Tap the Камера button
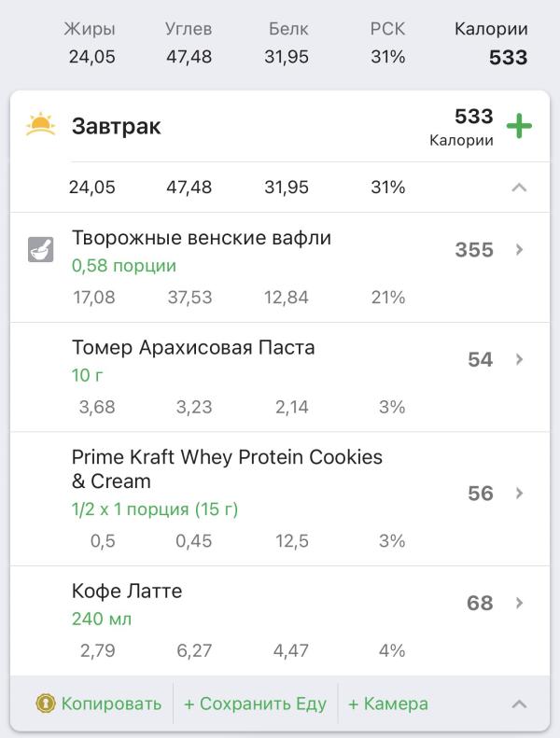This screenshot has width=560, height=738. point(387,703)
